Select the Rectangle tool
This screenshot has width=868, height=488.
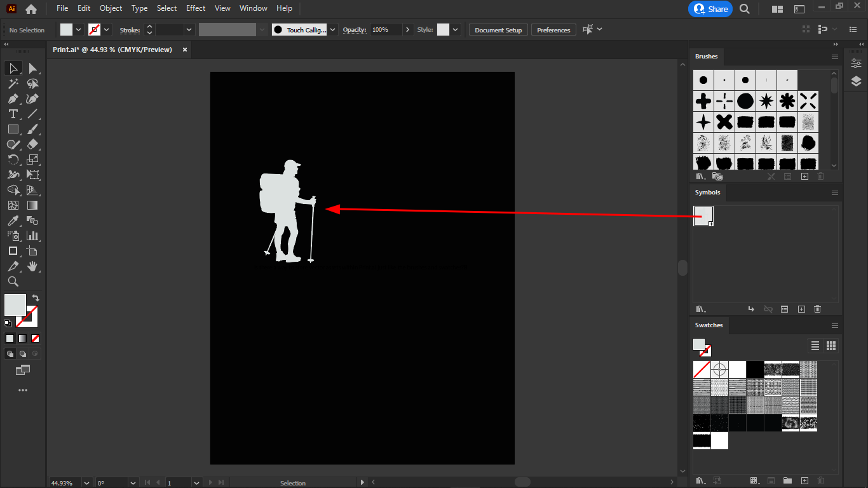13,129
